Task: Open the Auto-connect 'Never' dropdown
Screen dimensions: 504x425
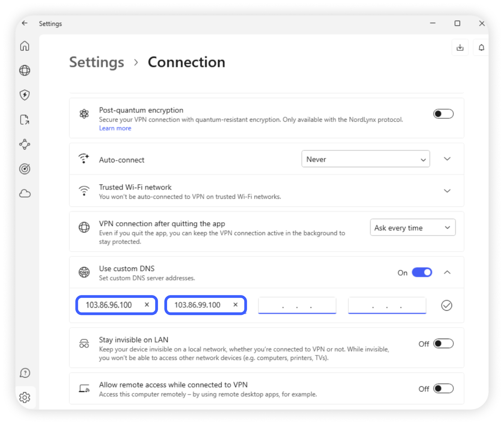Action: pyautogui.click(x=365, y=159)
